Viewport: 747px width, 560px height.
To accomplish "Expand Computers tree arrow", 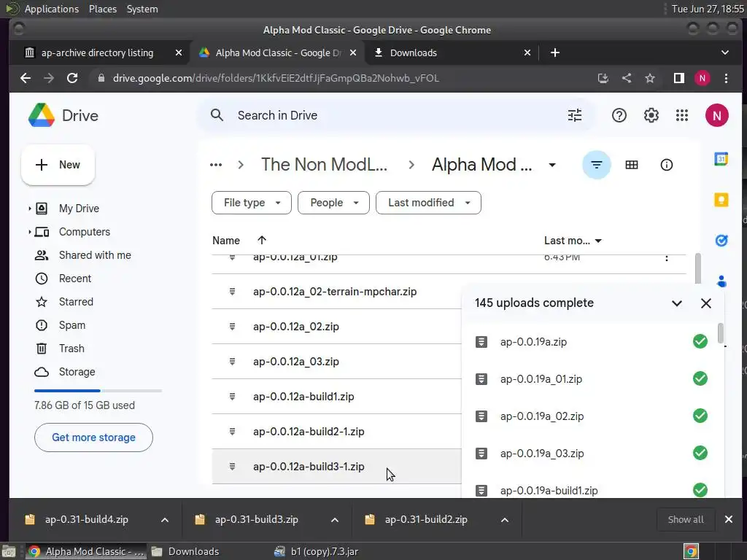I will coord(29,232).
